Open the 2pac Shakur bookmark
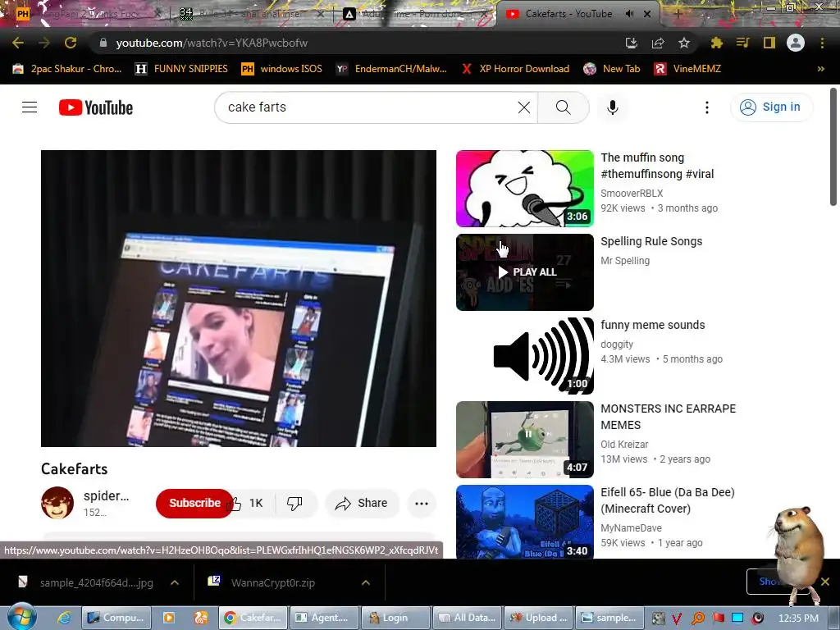 pyautogui.click(x=67, y=69)
